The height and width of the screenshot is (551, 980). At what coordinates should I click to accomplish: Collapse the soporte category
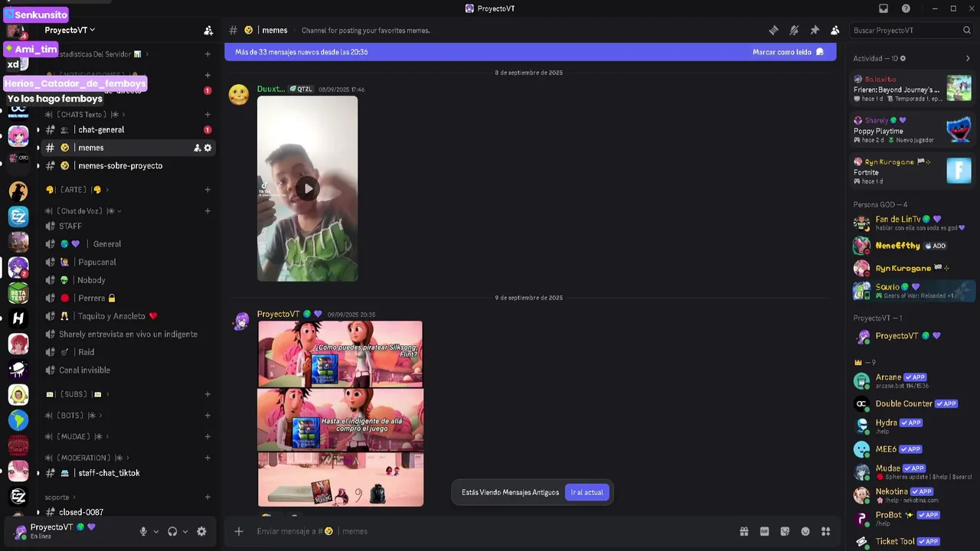(61, 497)
